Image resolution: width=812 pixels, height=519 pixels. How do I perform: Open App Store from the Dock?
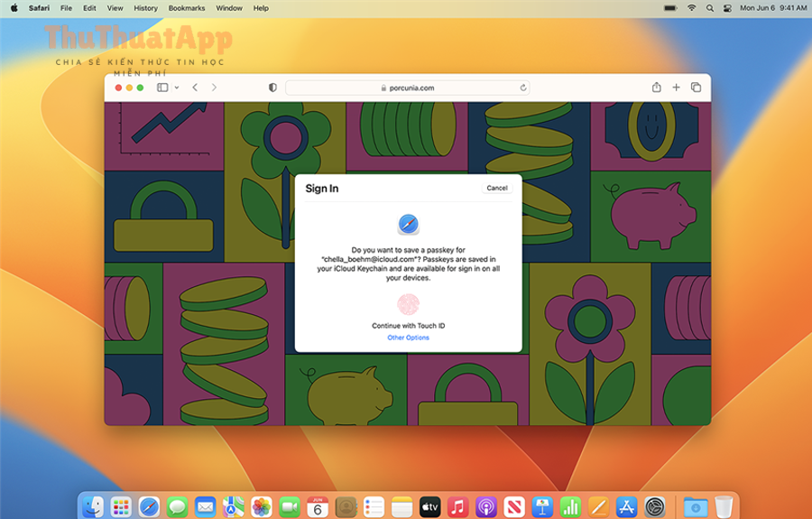coord(626,506)
